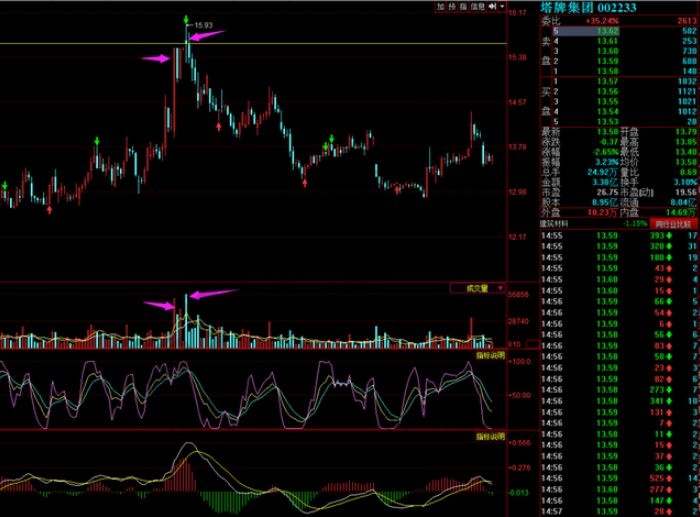Expand the small arrow dropdown in chart toolbar
Viewport: 700px width, 517px height.
coord(500,6)
